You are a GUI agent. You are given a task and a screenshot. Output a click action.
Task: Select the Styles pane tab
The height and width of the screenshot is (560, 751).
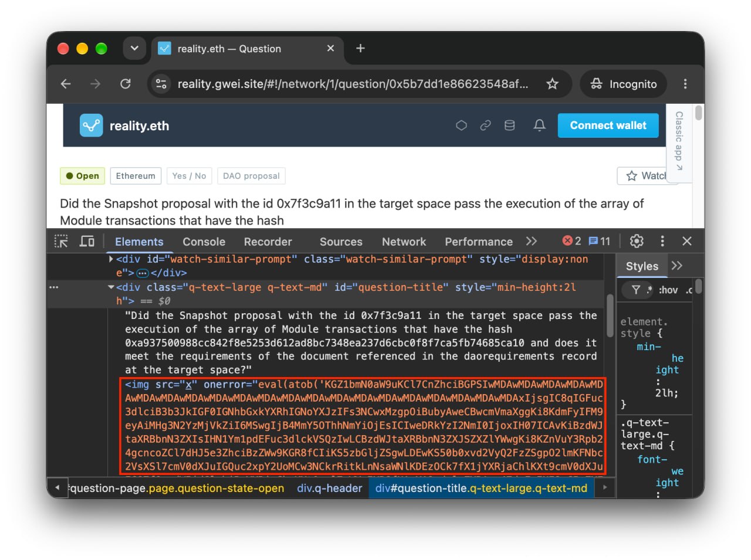click(x=642, y=266)
